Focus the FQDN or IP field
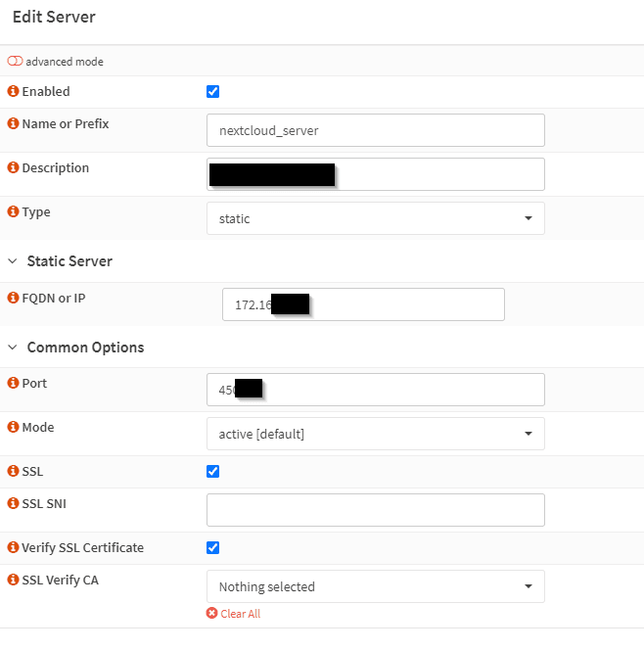The height and width of the screenshot is (651, 644). 363,304
